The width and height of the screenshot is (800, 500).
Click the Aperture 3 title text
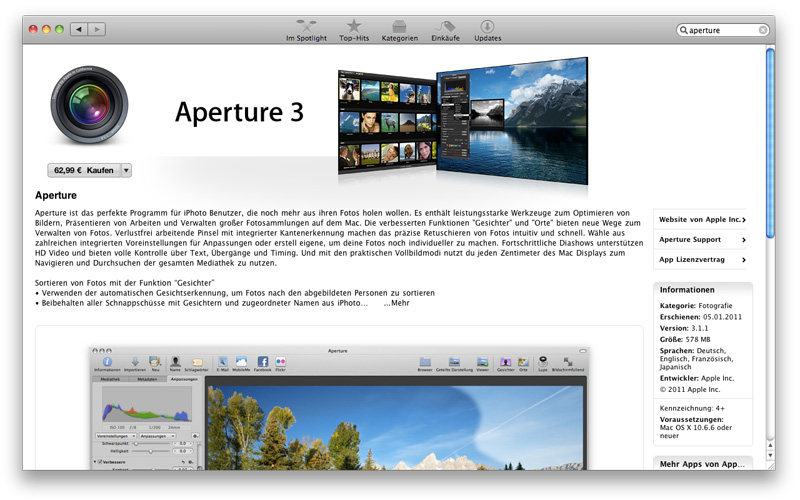pos(239,112)
